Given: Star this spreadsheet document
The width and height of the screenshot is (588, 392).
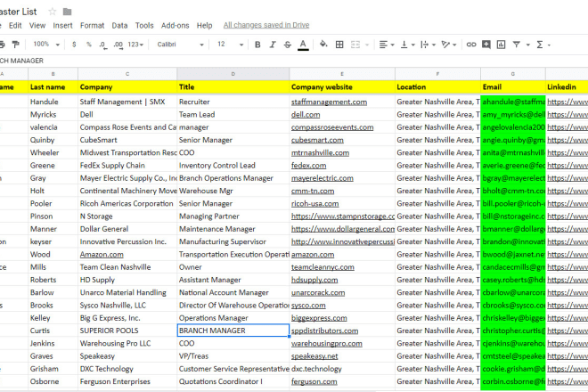Looking at the screenshot, I should pos(53,12).
